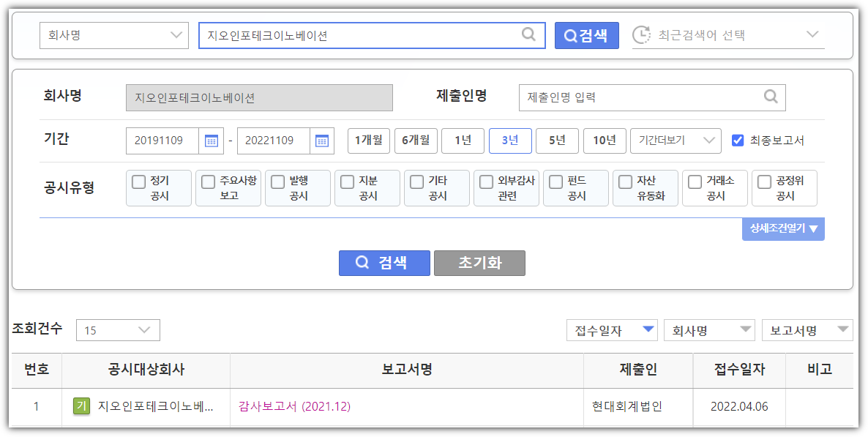868x437 pixels.
Task: Click the green 기 badge icon in row 1
Action: click(x=81, y=406)
